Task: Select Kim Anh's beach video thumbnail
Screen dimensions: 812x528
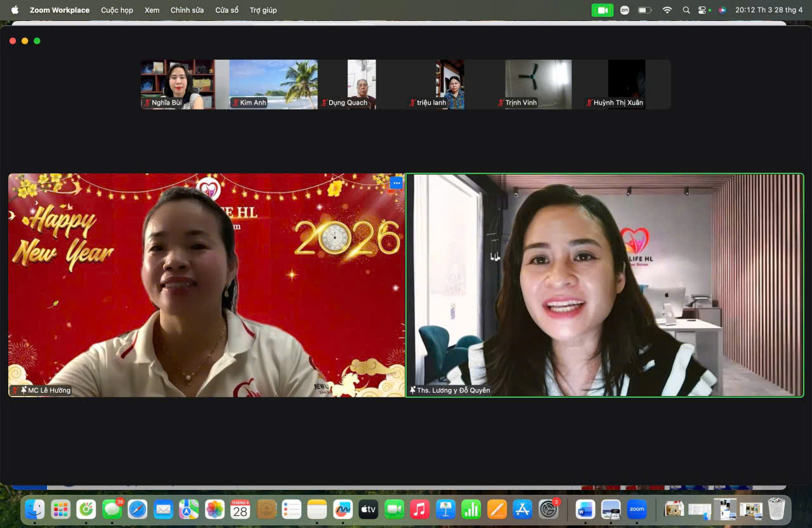Action: (x=273, y=84)
